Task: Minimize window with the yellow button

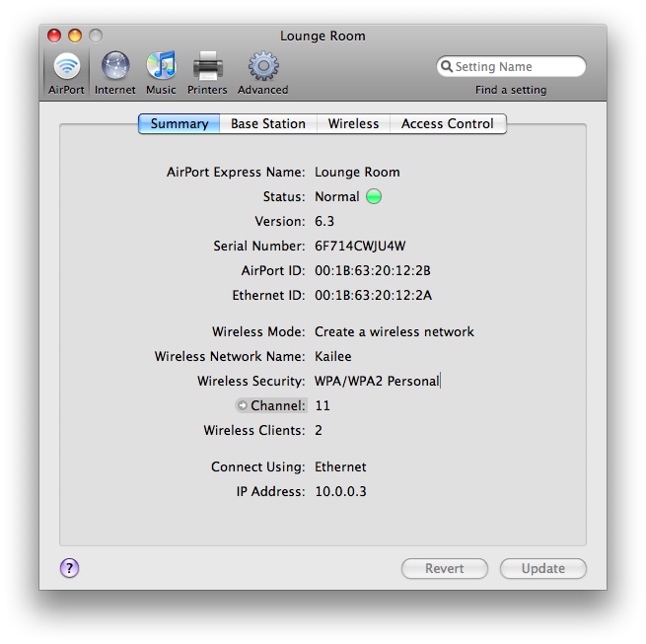Action: (x=75, y=36)
